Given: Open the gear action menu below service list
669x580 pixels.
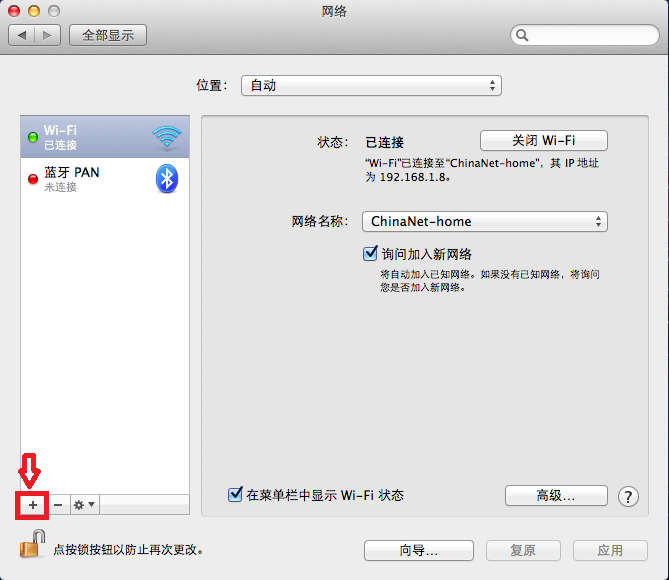Looking at the screenshot, I should (84, 505).
